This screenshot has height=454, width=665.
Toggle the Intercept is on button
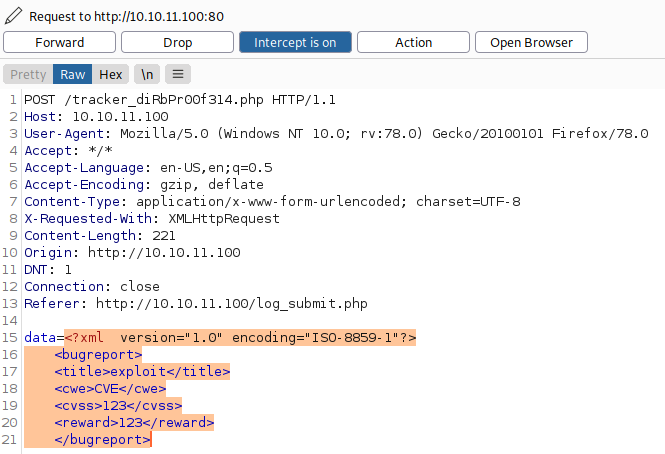[x=294, y=43]
